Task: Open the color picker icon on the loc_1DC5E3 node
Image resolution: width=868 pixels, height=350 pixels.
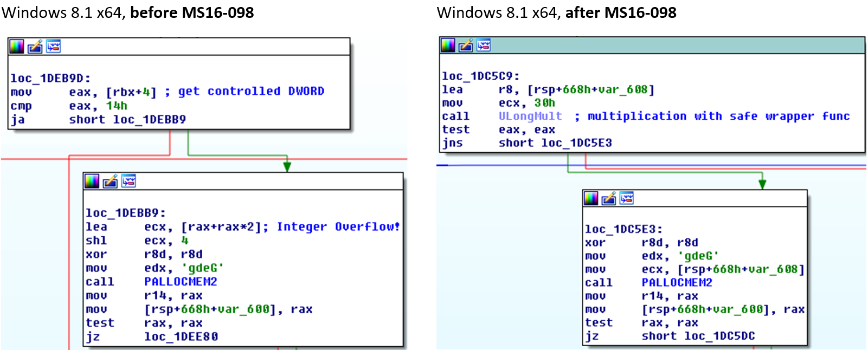Action: [x=591, y=199]
